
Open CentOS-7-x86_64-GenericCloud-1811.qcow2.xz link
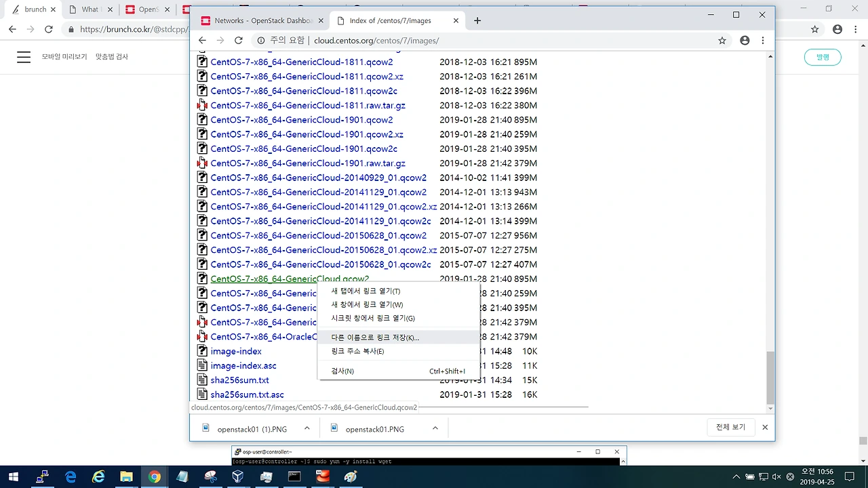[x=307, y=77]
